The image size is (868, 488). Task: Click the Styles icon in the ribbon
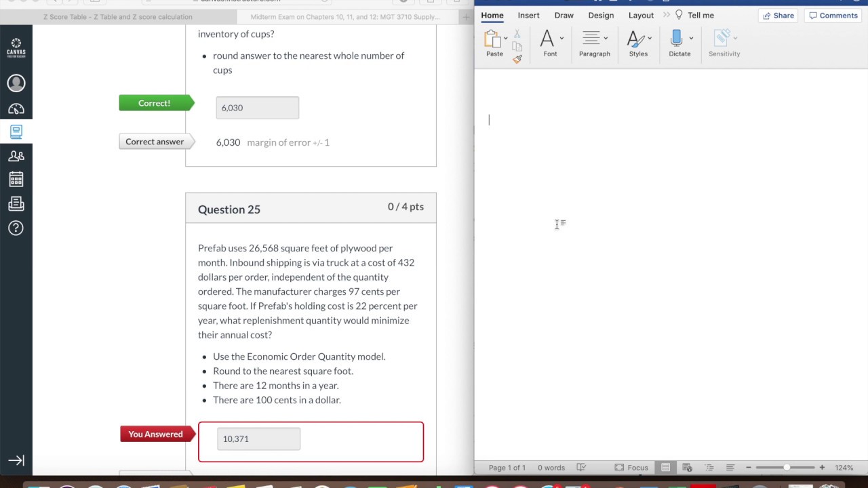[x=635, y=39]
